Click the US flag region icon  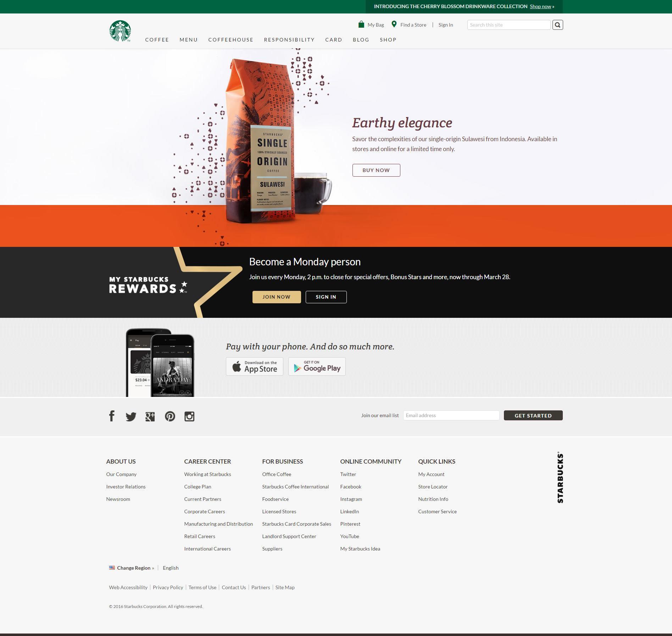click(x=112, y=568)
